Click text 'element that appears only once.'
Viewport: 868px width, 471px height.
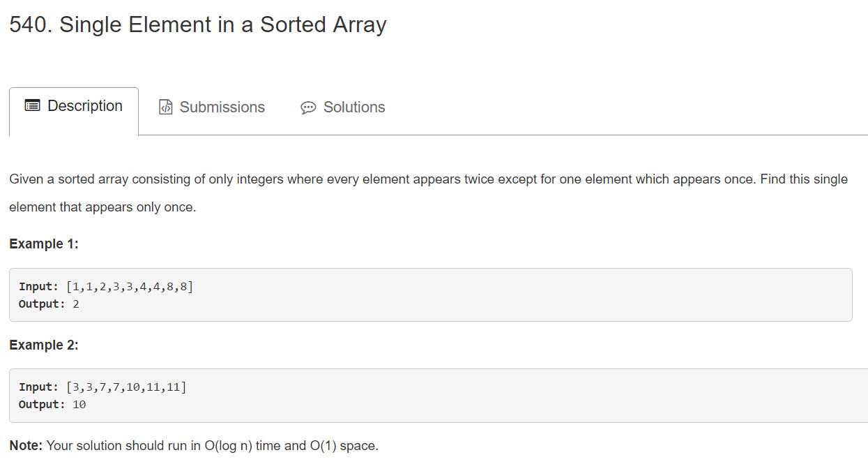(102, 208)
